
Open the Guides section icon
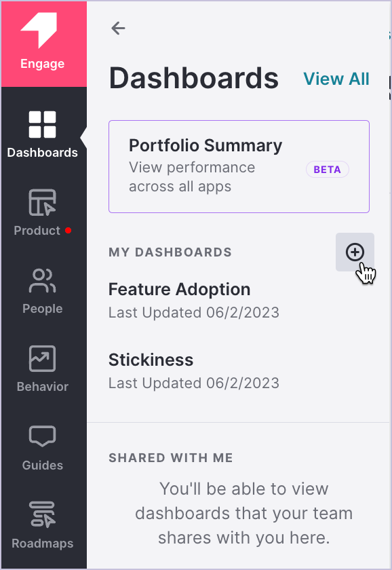point(43,436)
